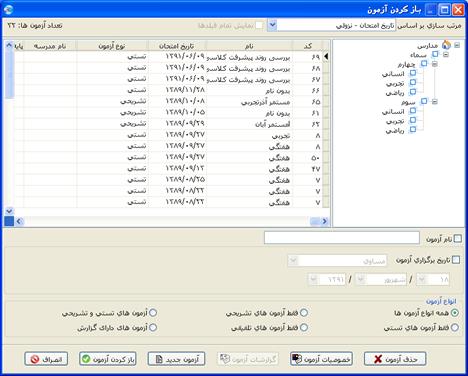This screenshot has height=376, width=468.
Task: Open the month dropdown showing شهریور
Action: (x=360, y=279)
